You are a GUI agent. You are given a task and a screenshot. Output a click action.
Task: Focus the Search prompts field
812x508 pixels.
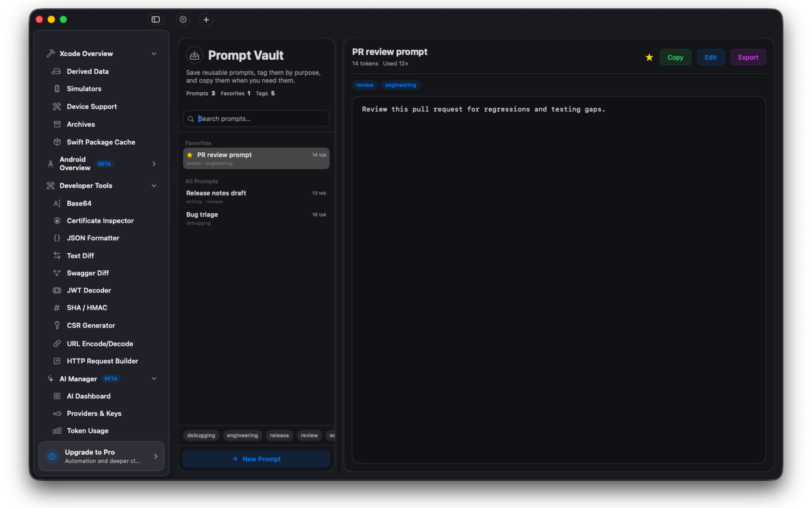pyautogui.click(x=256, y=119)
